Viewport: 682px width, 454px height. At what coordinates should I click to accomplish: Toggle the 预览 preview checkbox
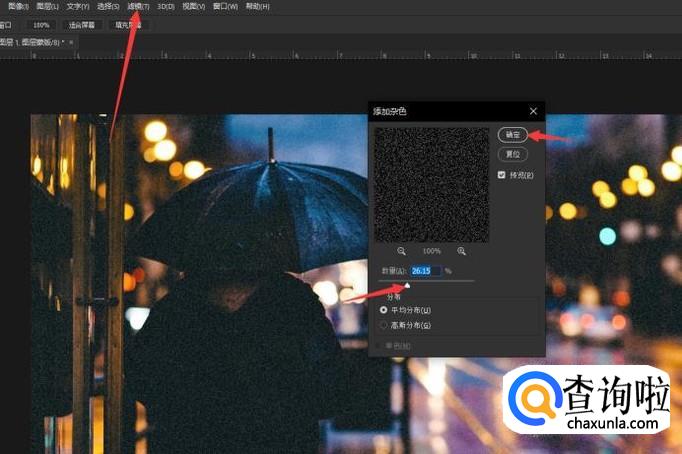coord(502,175)
